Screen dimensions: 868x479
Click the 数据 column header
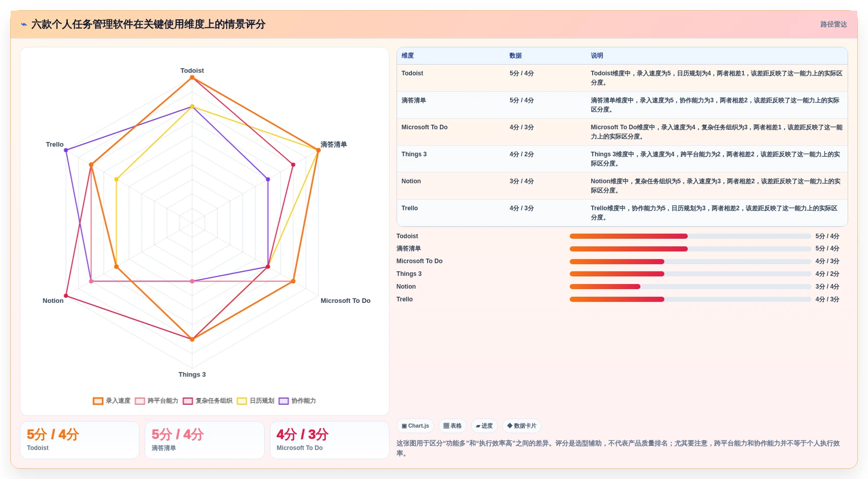[516, 56]
